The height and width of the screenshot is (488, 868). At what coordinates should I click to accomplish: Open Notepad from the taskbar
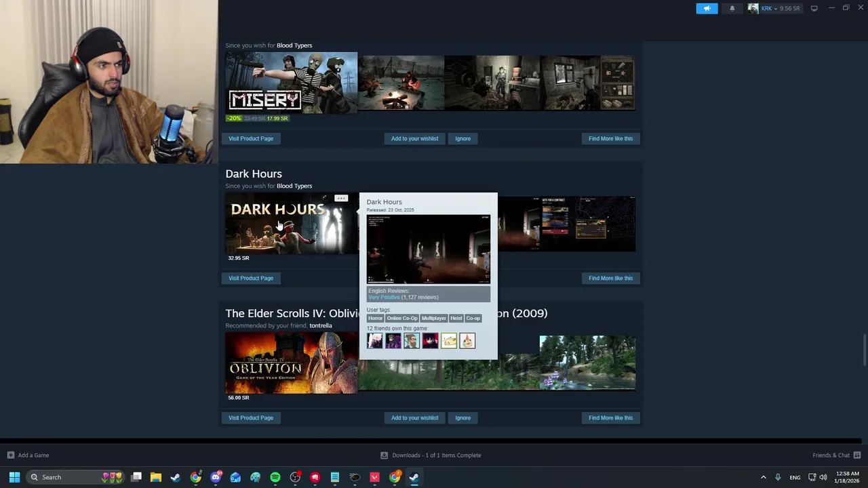[335, 477]
